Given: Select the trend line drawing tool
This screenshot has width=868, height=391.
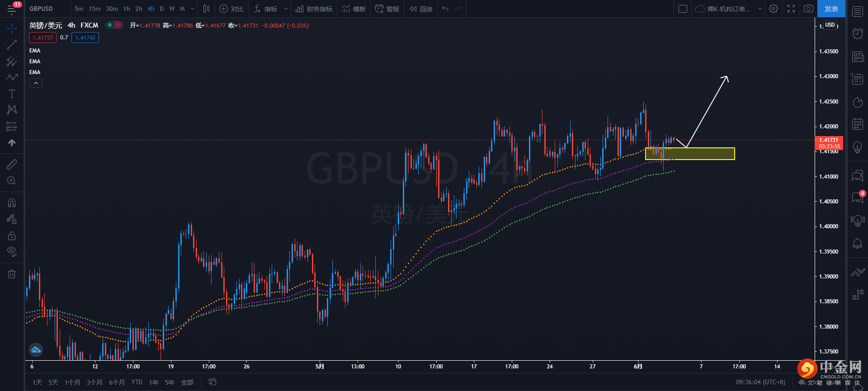Looking at the screenshot, I should tap(12, 45).
